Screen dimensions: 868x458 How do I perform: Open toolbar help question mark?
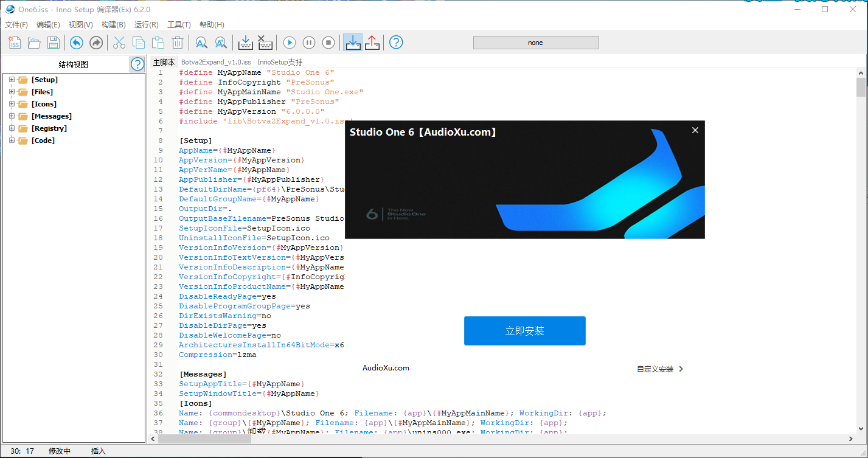(396, 43)
